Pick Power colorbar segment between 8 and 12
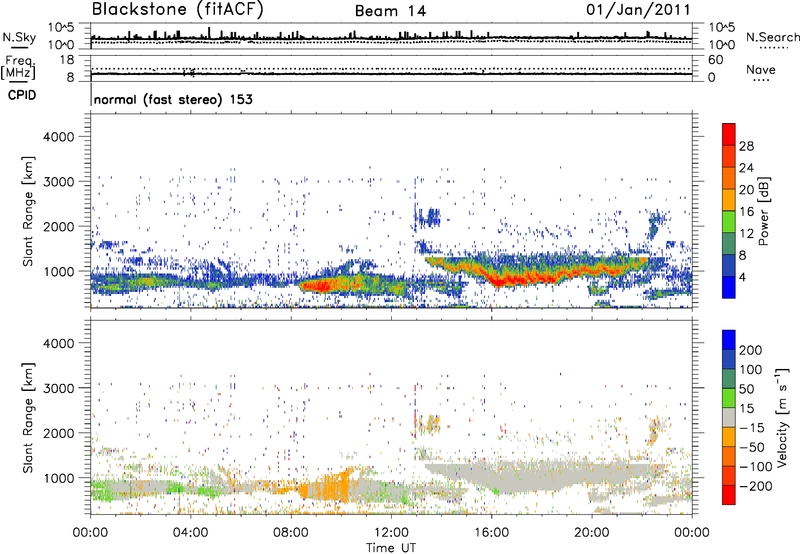800x554 pixels. [x=729, y=243]
